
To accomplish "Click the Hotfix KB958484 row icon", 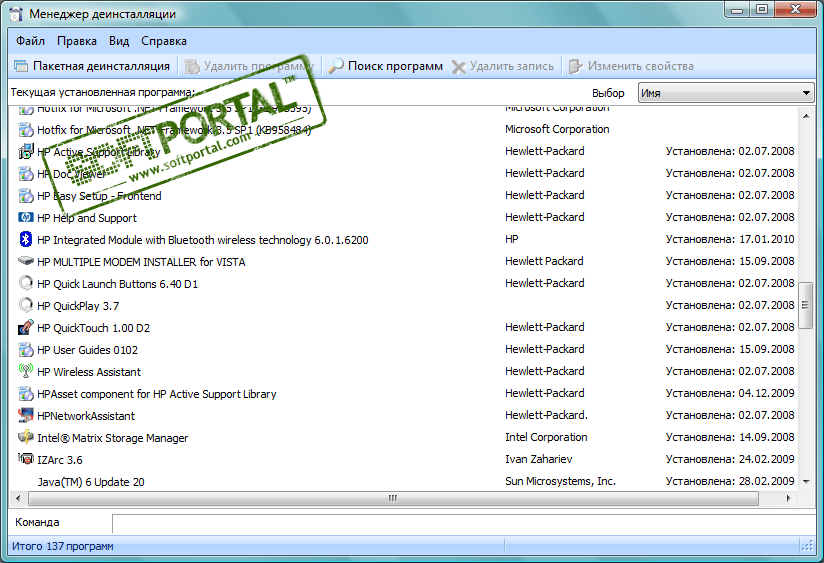I will (25, 129).
